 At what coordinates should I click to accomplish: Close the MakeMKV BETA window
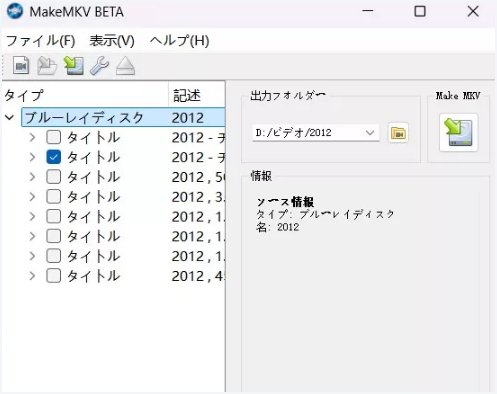[473, 11]
